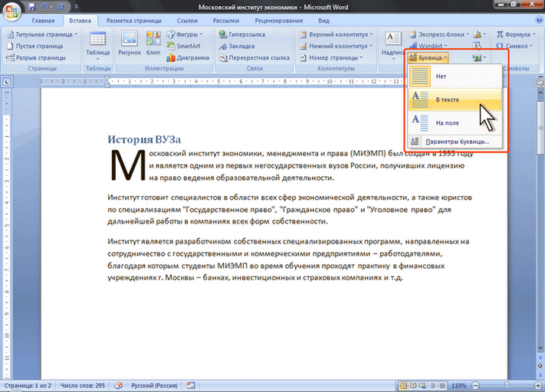Screen dimensions: 545x392
Task: Insert a Разрыв страницы
Action: tap(36, 57)
